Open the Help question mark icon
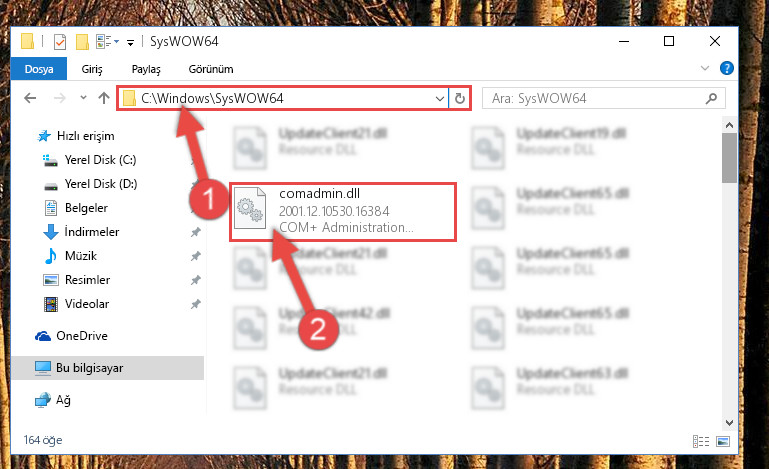The image size is (769, 469). click(x=726, y=68)
